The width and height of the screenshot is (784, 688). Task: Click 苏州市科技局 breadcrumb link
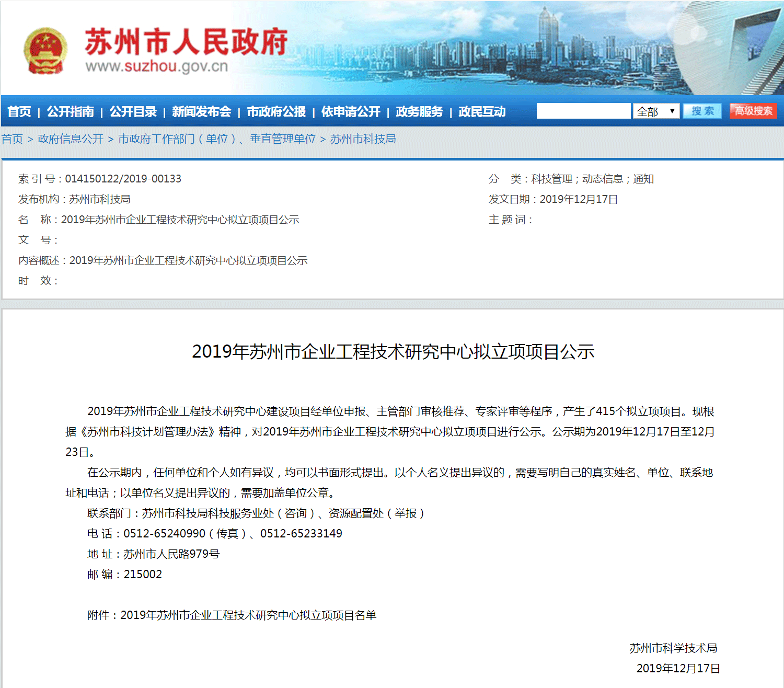pyautogui.click(x=363, y=139)
